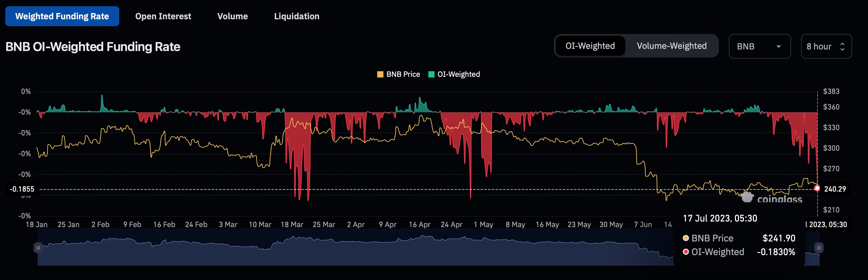
Task: Click the yellow BNB Price legend swatch
Action: click(380, 74)
